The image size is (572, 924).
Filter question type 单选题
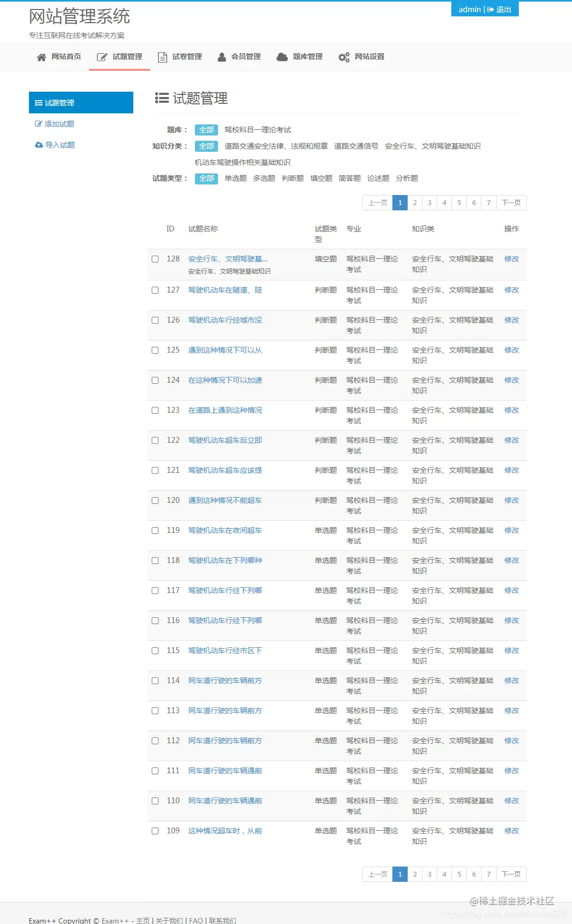coord(235,178)
